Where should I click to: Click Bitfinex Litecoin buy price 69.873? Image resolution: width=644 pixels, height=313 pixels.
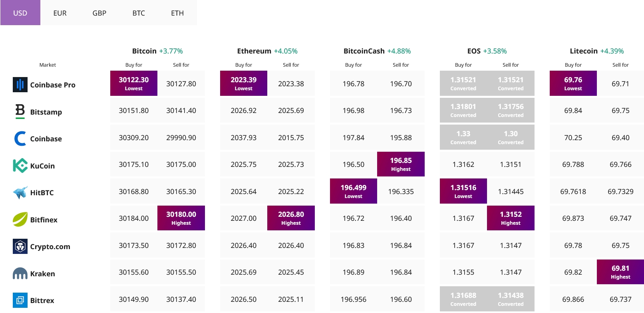tap(573, 218)
